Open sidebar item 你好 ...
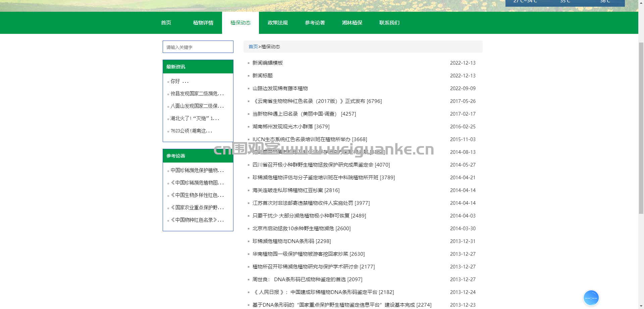644x309 pixels. 179,81
